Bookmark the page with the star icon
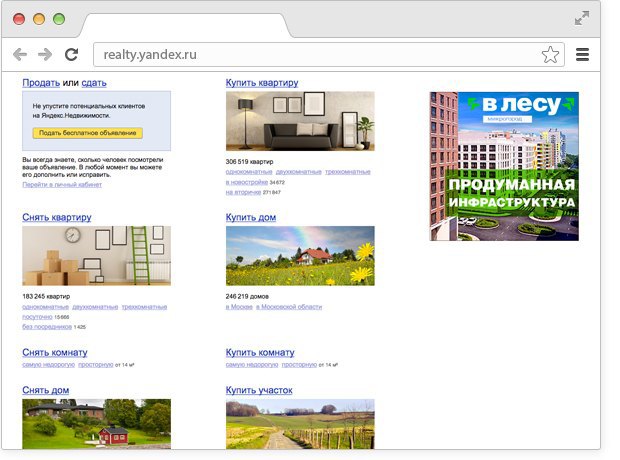This screenshot has height=460, width=620. pos(550,55)
